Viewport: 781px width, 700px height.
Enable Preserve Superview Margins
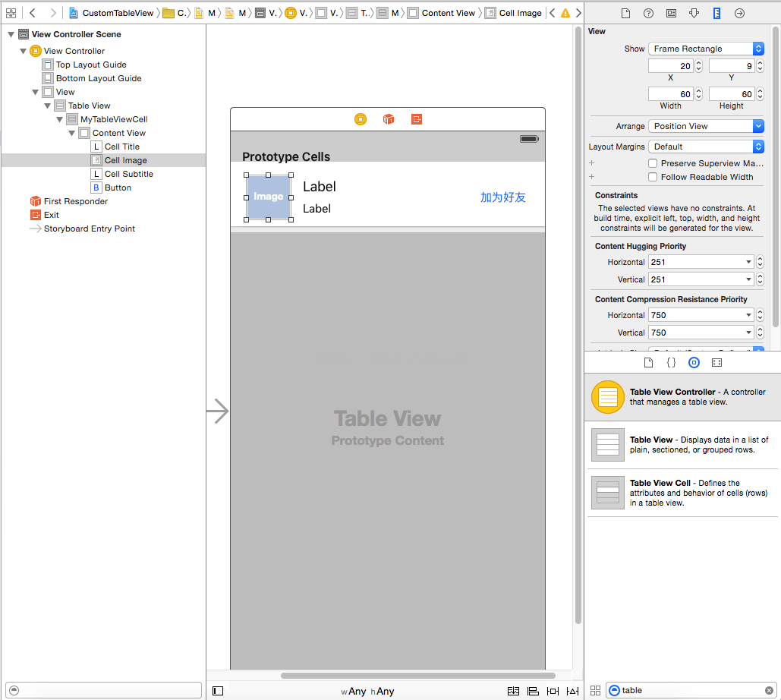tap(653, 163)
